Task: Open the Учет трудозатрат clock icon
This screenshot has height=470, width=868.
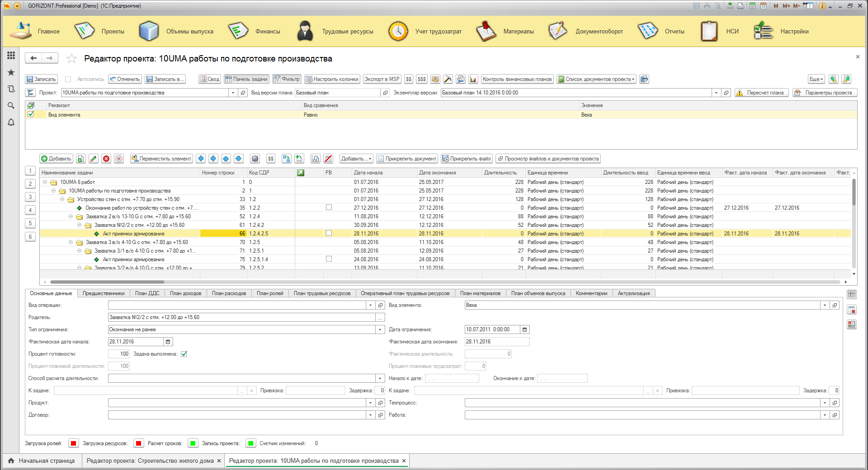Action: click(398, 31)
